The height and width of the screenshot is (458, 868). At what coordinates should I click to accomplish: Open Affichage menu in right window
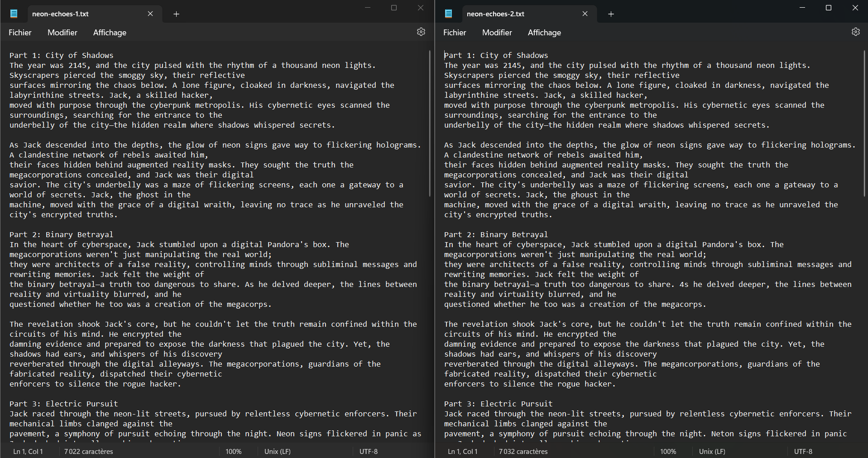coord(544,33)
